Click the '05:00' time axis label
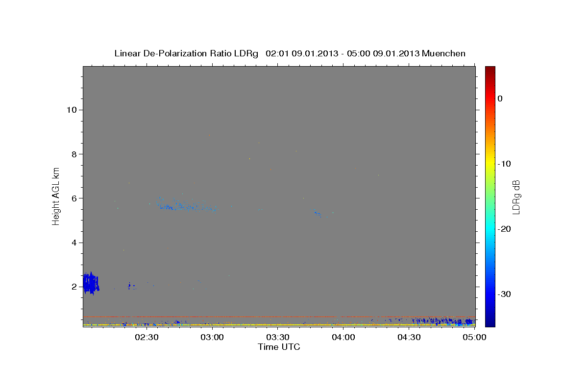The image size is (588, 392). pos(475,337)
